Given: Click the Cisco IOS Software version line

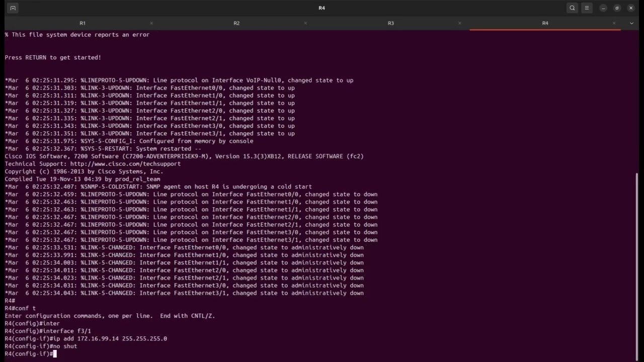Looking at the screenshot, I should [184, 156].
